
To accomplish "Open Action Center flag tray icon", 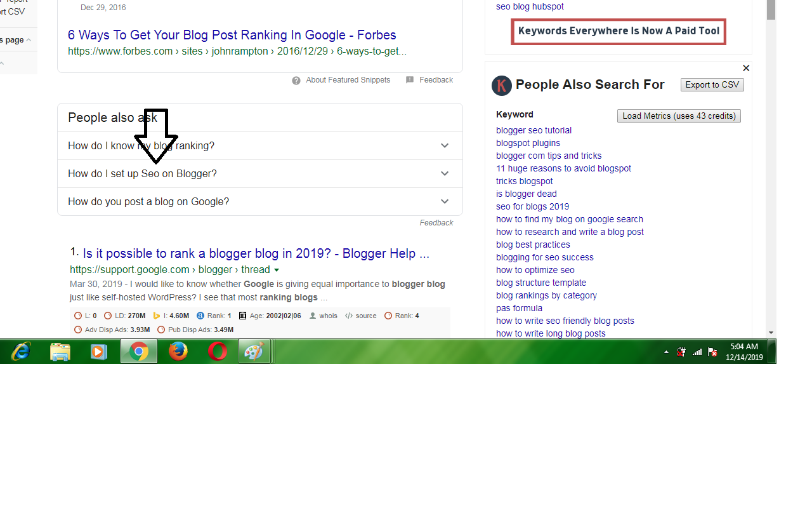I will click(x=712, y=352).
